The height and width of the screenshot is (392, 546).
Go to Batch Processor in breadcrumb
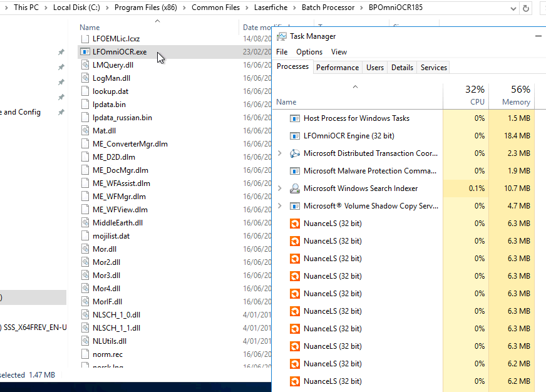click(x=328, y=8)
